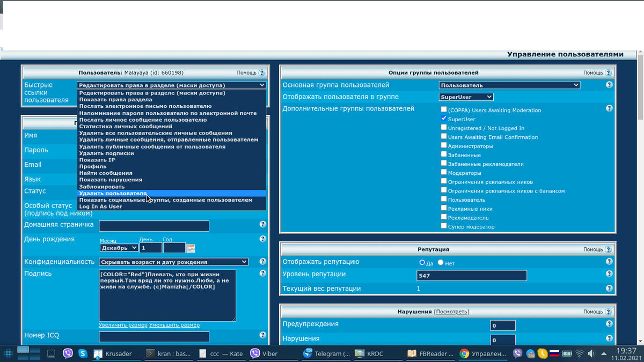The width and height of the screenshot is (644, 362).
Task: Open the virtual desktop pager
Action: 30,352
